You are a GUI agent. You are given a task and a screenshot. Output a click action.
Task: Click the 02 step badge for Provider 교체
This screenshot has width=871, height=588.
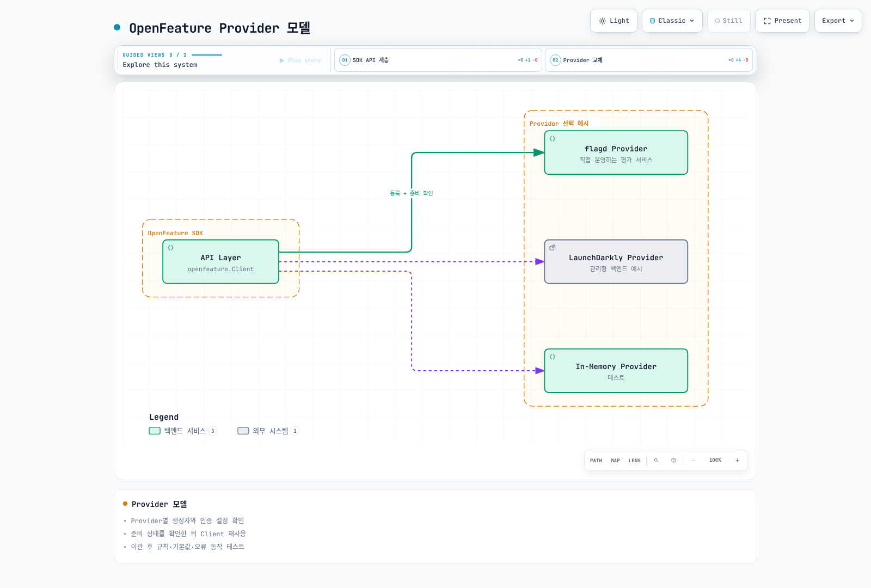click(555, 60)
